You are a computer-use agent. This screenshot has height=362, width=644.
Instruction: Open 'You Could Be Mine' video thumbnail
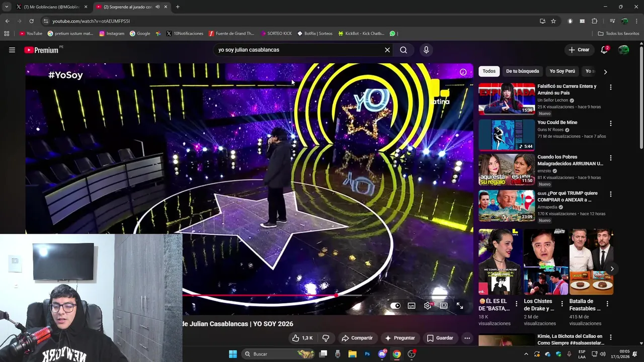pos(506,135)
